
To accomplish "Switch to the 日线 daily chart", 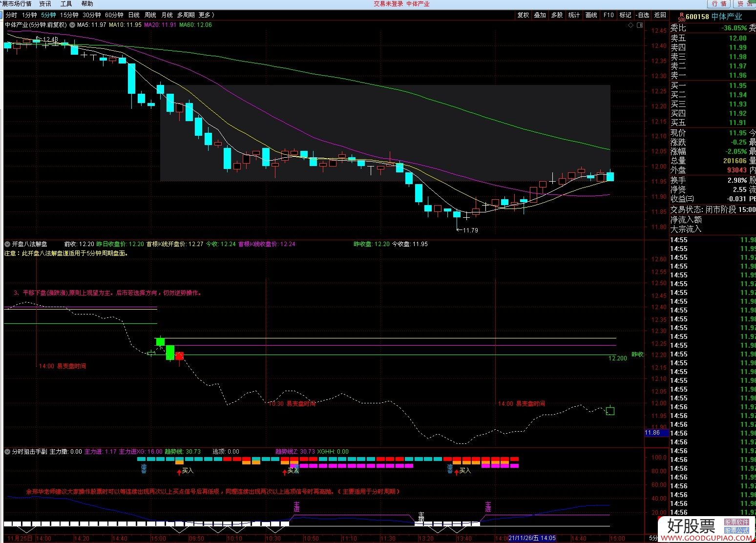I will 134,15.
